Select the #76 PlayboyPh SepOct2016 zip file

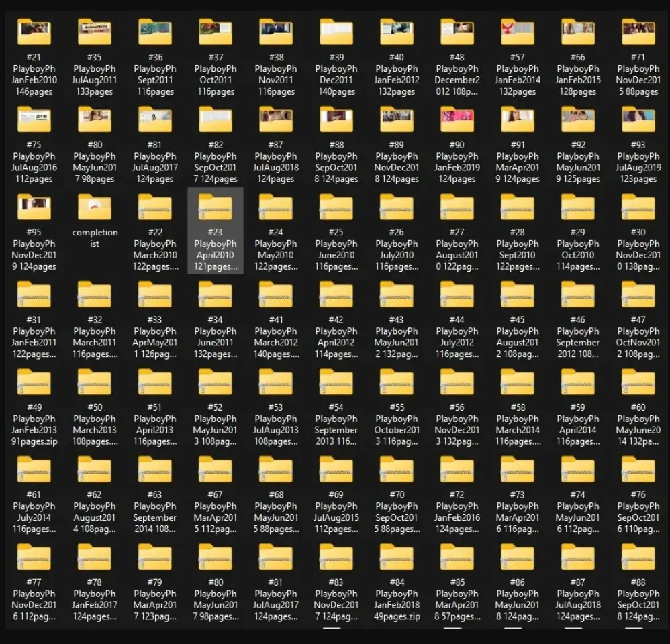(x=638, y=470)
